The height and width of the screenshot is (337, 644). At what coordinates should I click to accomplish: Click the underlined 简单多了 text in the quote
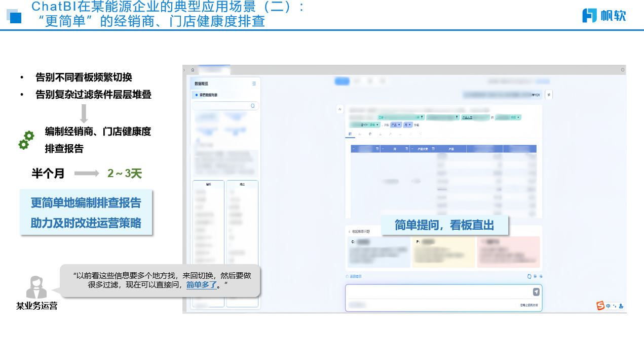point(202,285)
